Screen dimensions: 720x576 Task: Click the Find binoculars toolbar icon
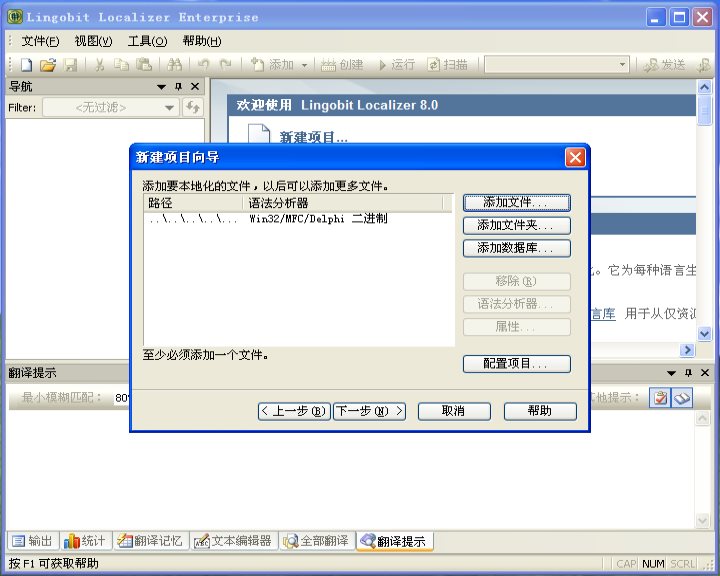174,65
